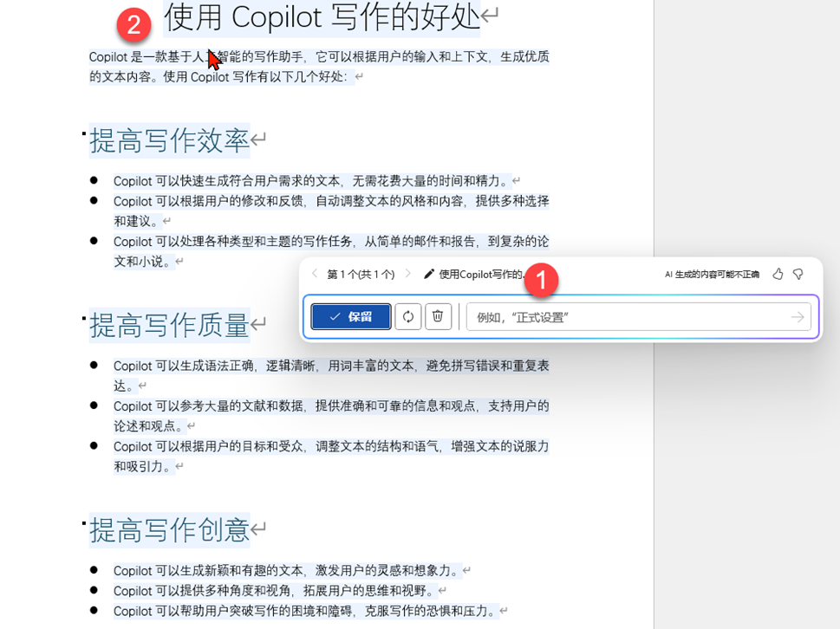Screen dimensions: 840x629
Task: Go to the next Copilot draft chevron
Action: [408, 274]
